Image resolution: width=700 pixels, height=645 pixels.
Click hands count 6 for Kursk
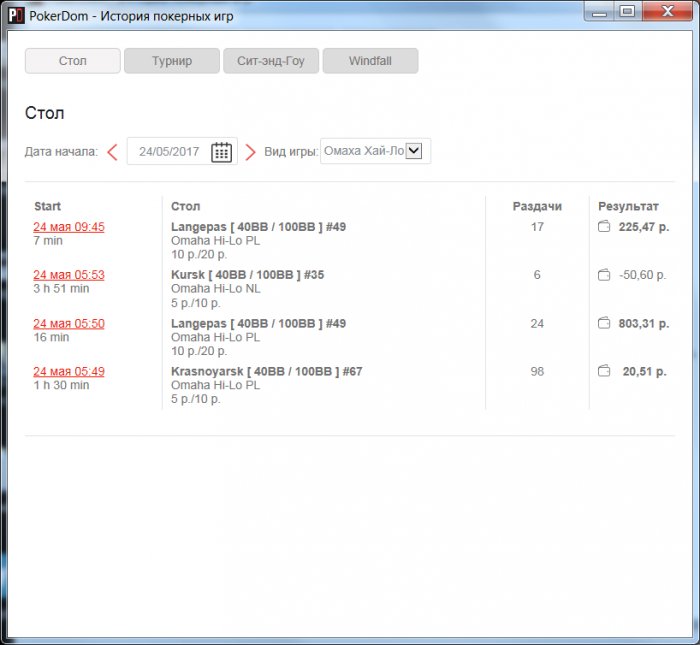[x=537, y=275]
